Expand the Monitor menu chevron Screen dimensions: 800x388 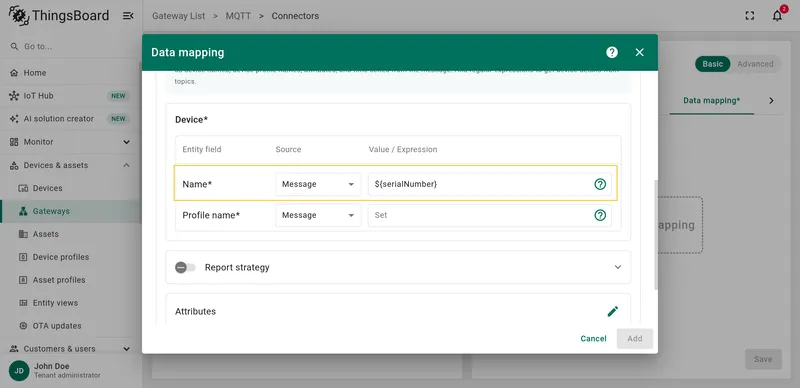(x=127, y=142)
